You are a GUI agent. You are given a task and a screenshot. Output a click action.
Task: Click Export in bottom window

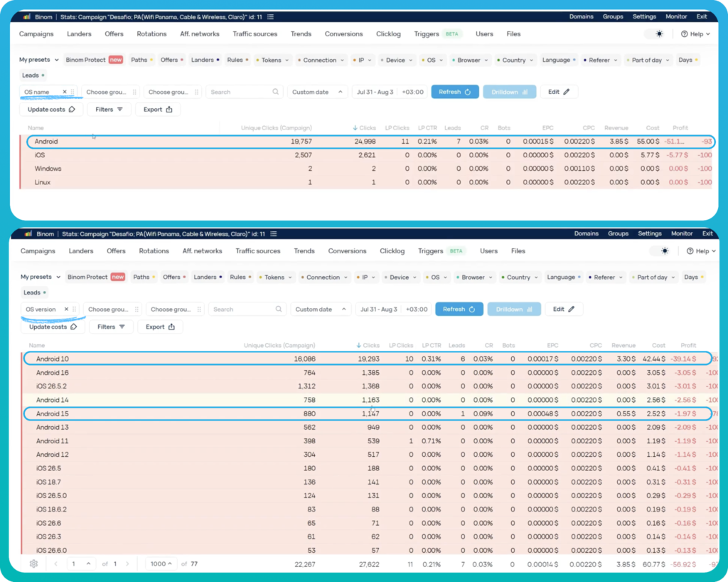(x=160, y=327)
